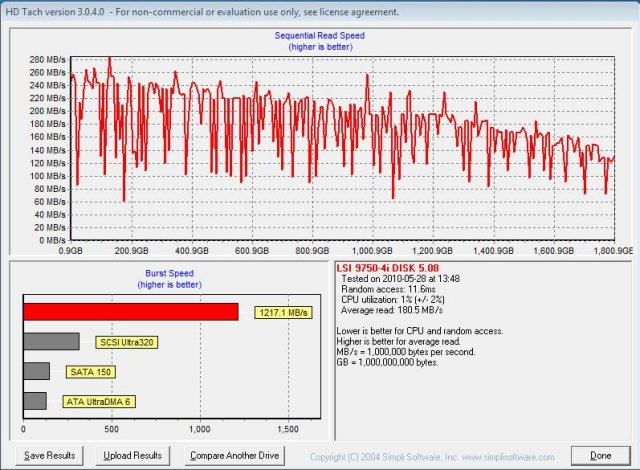Click the 1,600.9GB x-axis label
The height and width of the screenshot is (470, 640).
(x=553, y=251)
